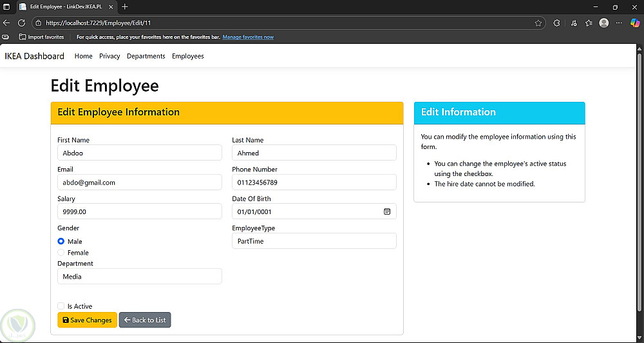Go back using browser back arrow
Image resolution: width=644 pixels, height=343 pixels.
tap(6, 23)
